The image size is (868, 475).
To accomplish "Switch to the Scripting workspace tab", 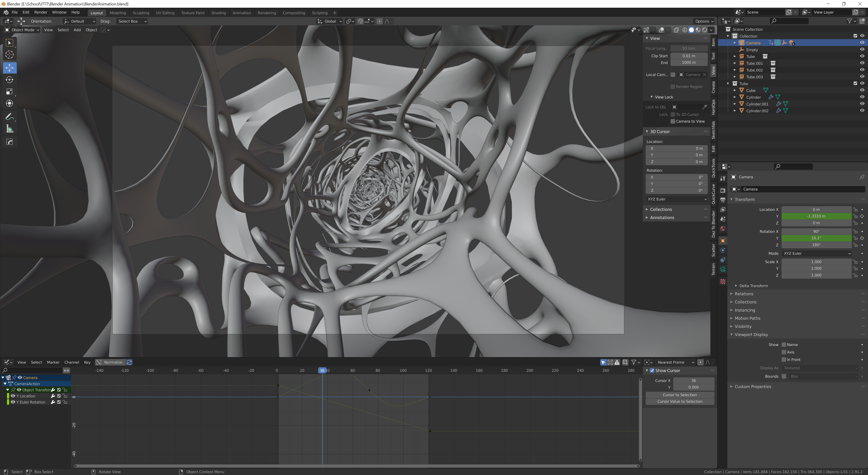I will pyautogui.click(x=319, y=13).
